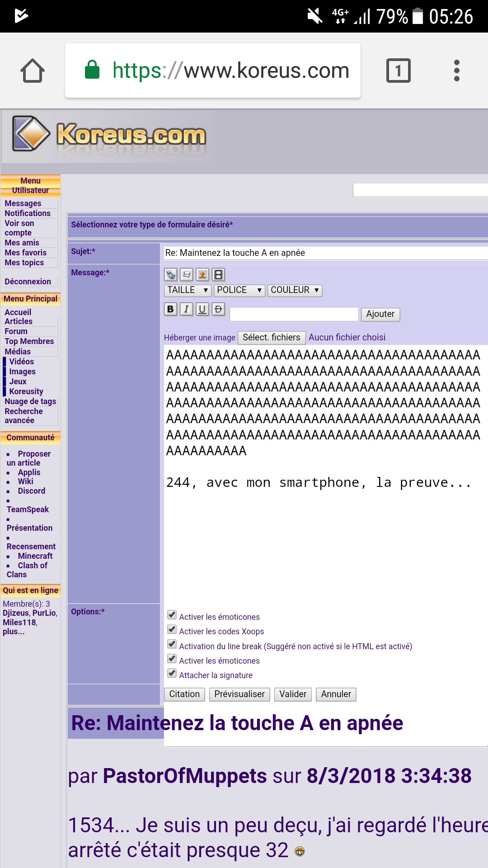Viewport: 488px width, 868px height.
Task: Open the TAILLE size dropdown
Action: pyautogui.click(x=188, y=290)
